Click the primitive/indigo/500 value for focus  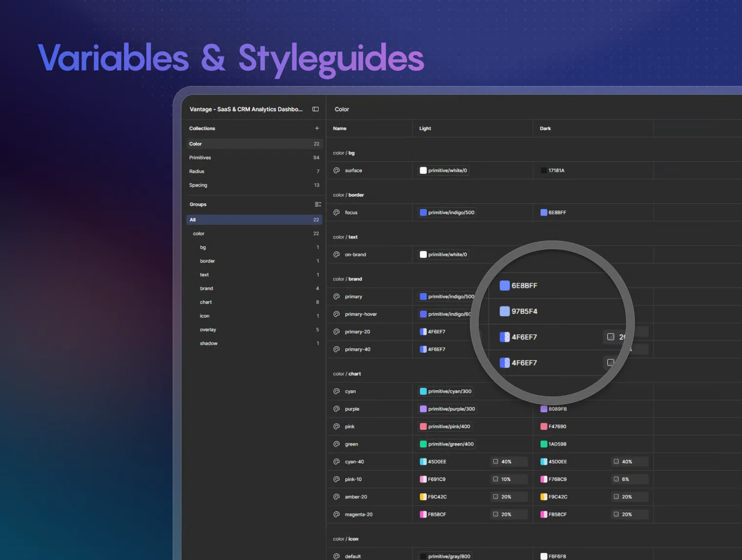click(x=447, y=213)
